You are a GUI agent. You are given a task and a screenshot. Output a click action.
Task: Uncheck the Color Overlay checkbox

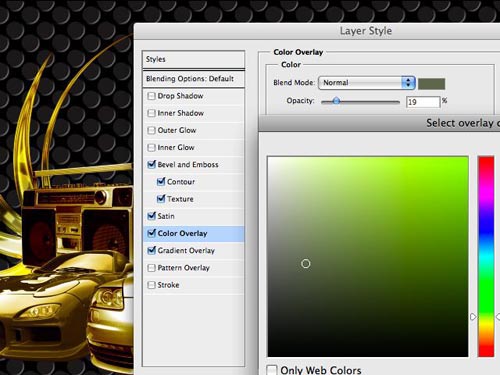[151, 233]
